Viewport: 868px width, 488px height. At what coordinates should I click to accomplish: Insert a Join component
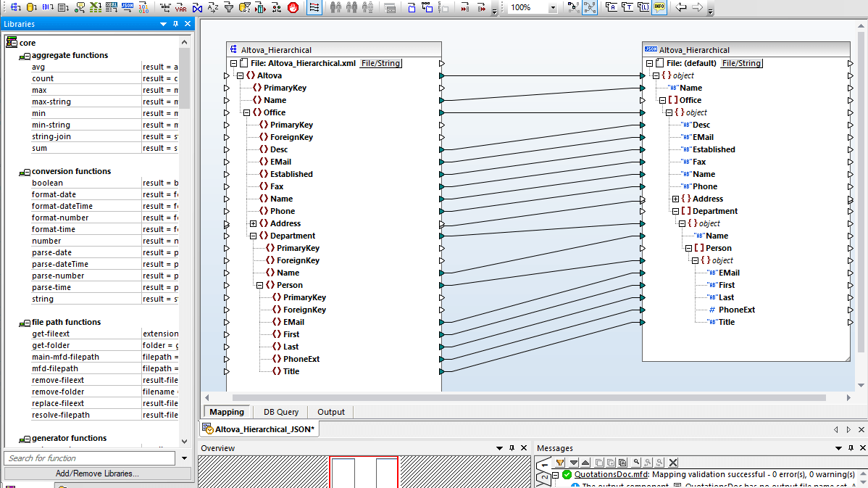coord(197,8)
